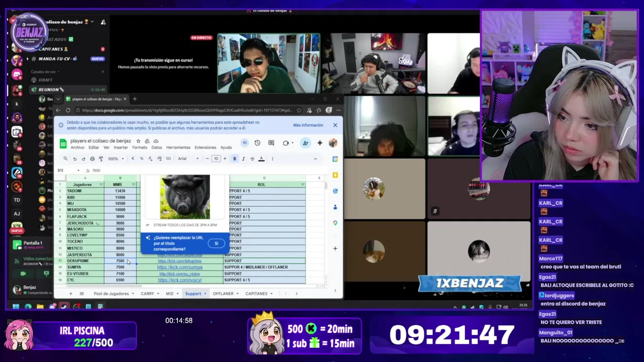644x362 pixels.
Task: Click the Más información link
Action: pyautogui.click(x=308, y=125)
